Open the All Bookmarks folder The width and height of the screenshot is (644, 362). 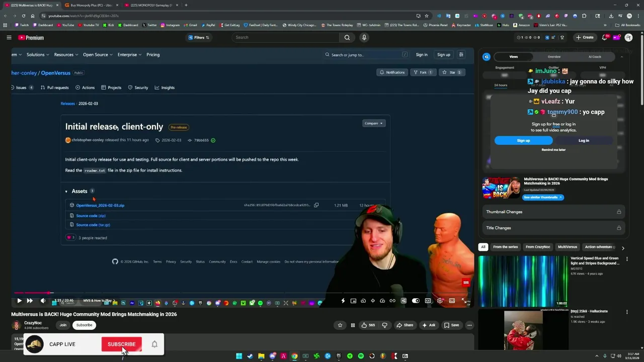pyautogui.click(x=628, y=25)
